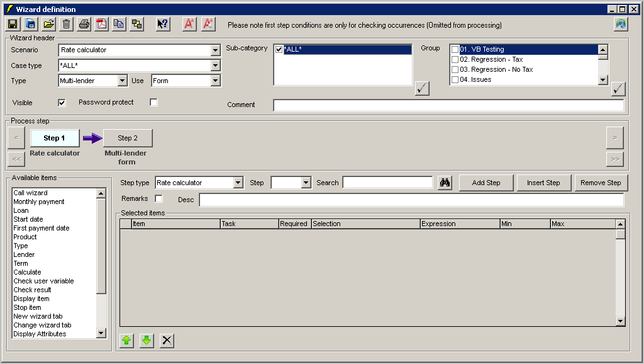Select New wizard tab in Available items
This screenshot has height=364, width=644.
coord(38,316)
